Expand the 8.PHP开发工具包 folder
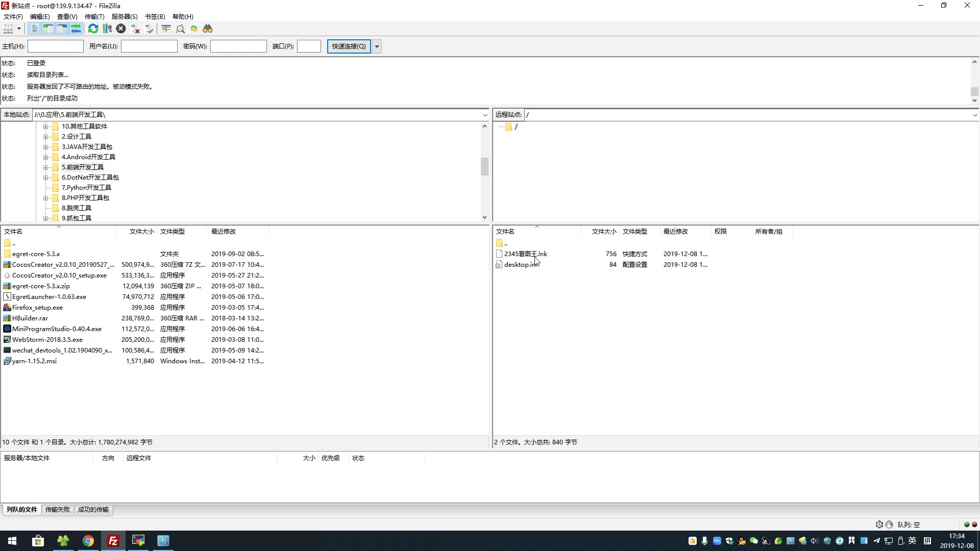The width and height of the screenshot is (980, 551). [45, 198]
